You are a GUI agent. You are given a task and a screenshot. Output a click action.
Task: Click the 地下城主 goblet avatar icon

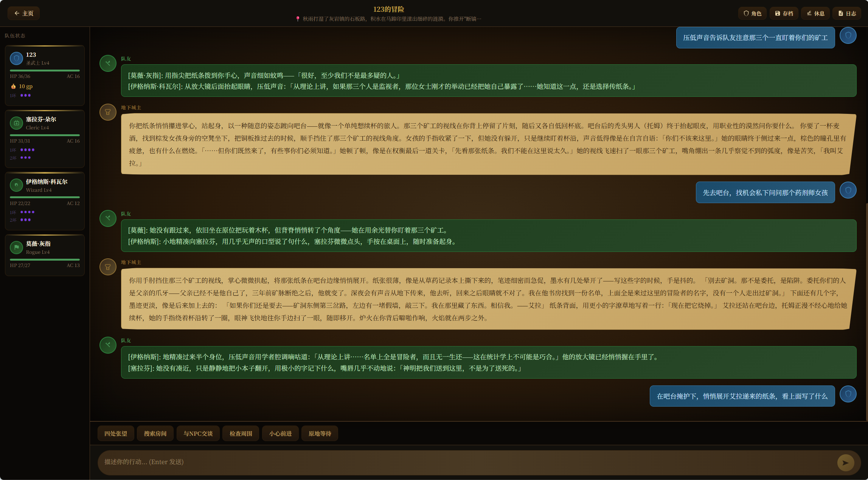[108, 112]
